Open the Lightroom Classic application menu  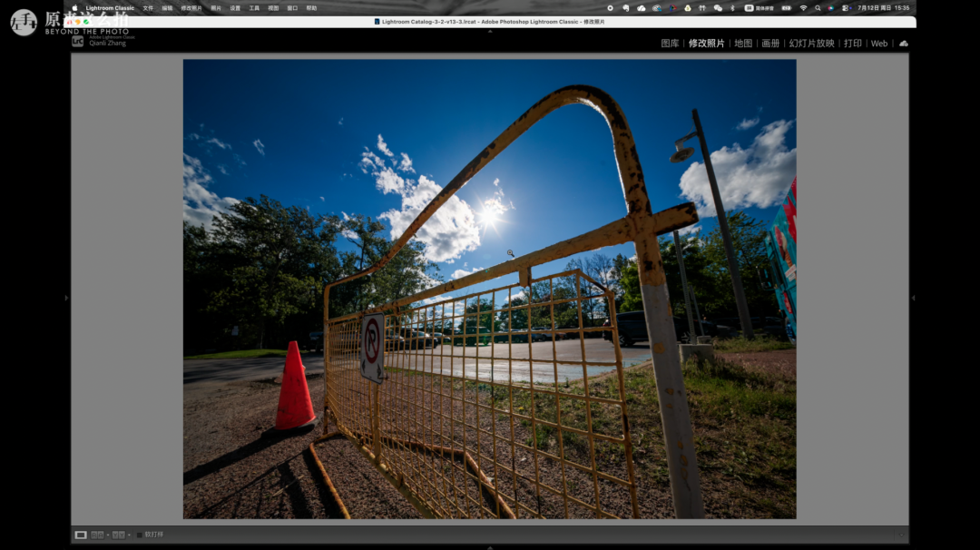[x=110, y=8]
